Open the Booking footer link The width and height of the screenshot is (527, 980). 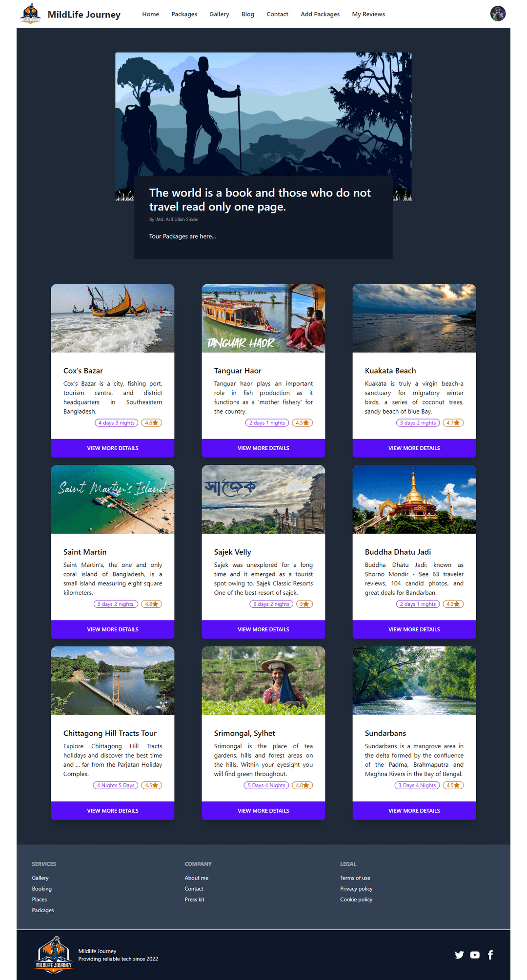pos(41,889)
